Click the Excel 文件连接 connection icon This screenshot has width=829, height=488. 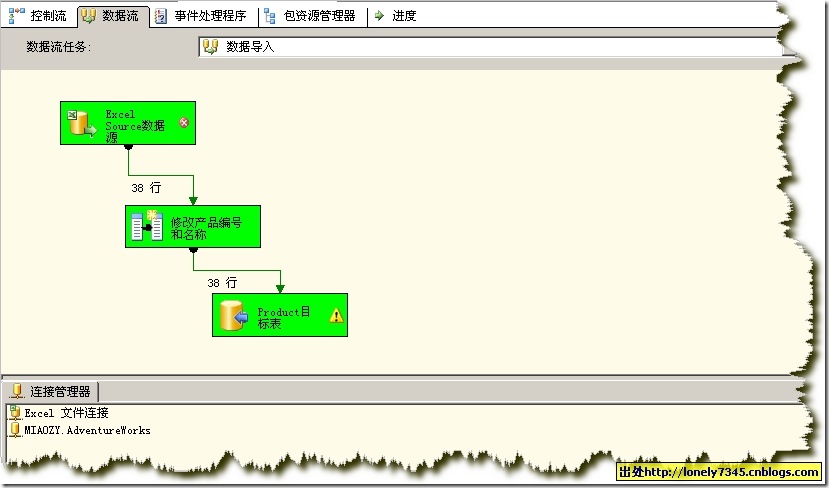click(x=15, y=413)
